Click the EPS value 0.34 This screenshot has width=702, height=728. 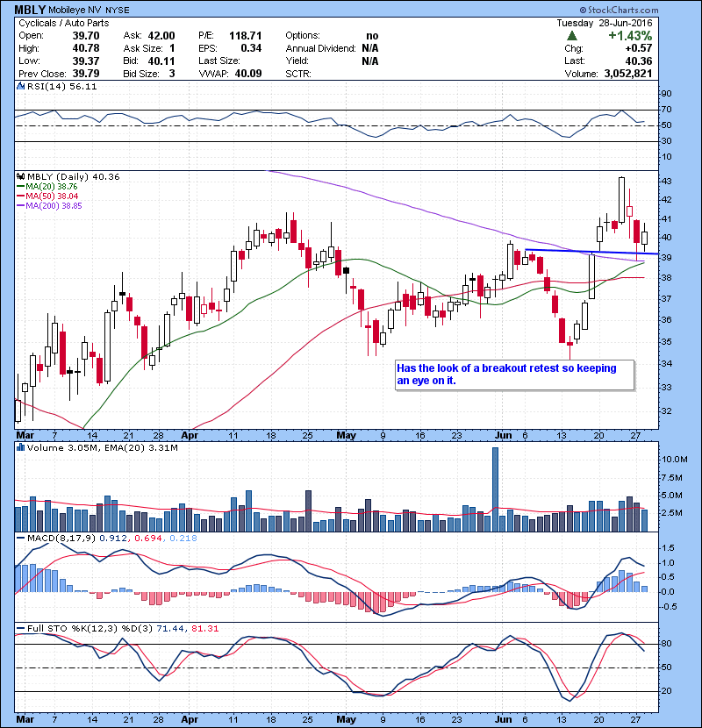tap(251, 48)
